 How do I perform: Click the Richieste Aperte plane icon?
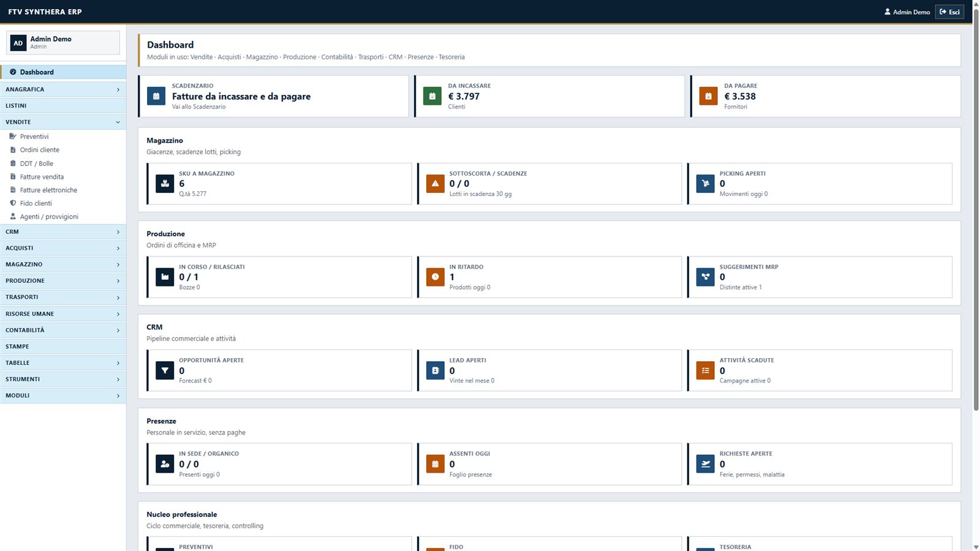pyautogui.click(x=706, y=464)
